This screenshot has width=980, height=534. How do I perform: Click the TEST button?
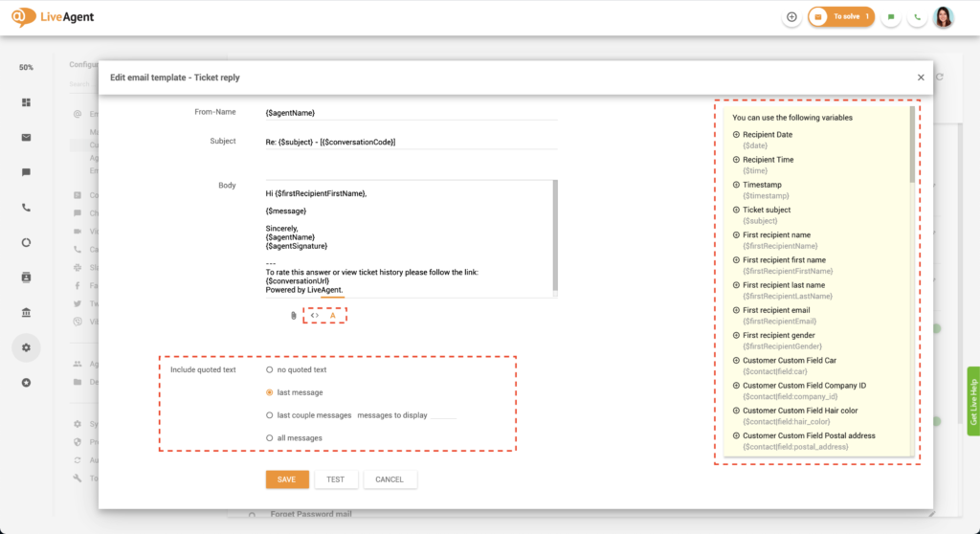click(x=335, y=479)
